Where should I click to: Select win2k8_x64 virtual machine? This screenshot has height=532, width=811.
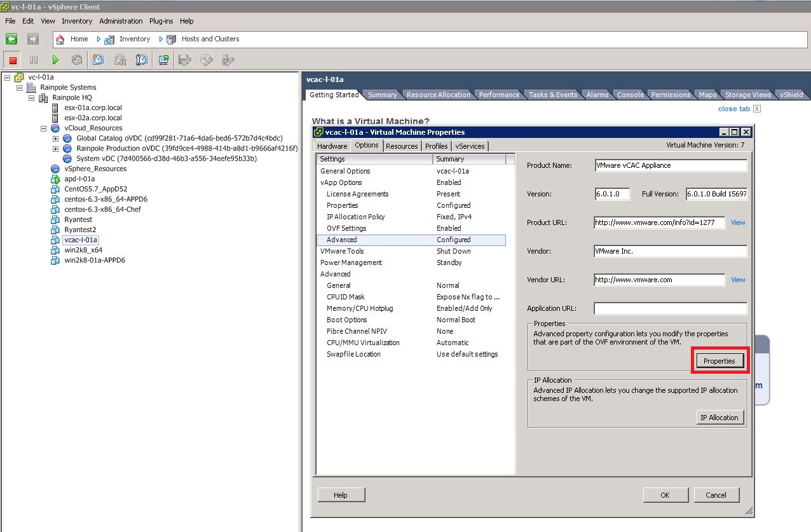click(83, 250)
